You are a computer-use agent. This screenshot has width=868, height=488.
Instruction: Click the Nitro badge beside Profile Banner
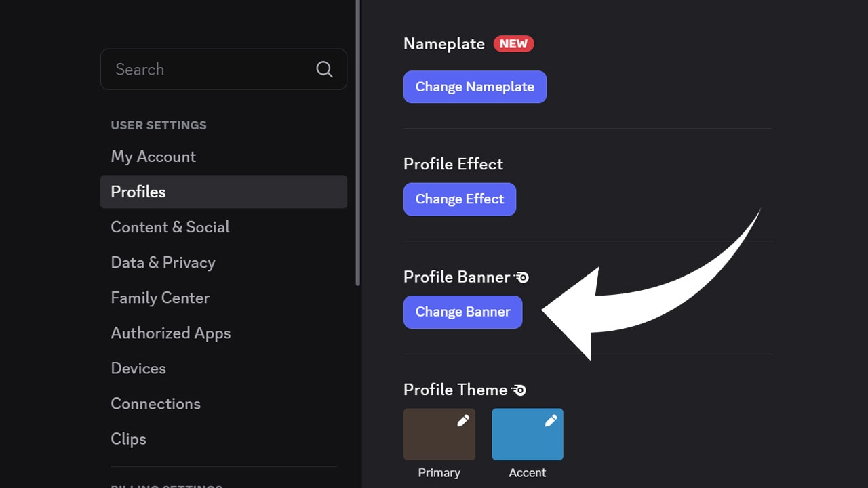point(521,277)
